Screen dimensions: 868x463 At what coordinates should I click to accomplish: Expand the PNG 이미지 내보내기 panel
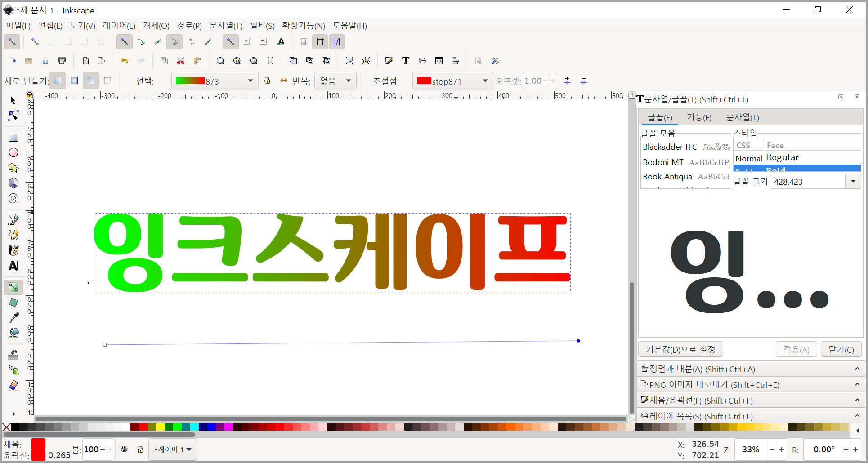pyautogui.click(x=751, y=385)
